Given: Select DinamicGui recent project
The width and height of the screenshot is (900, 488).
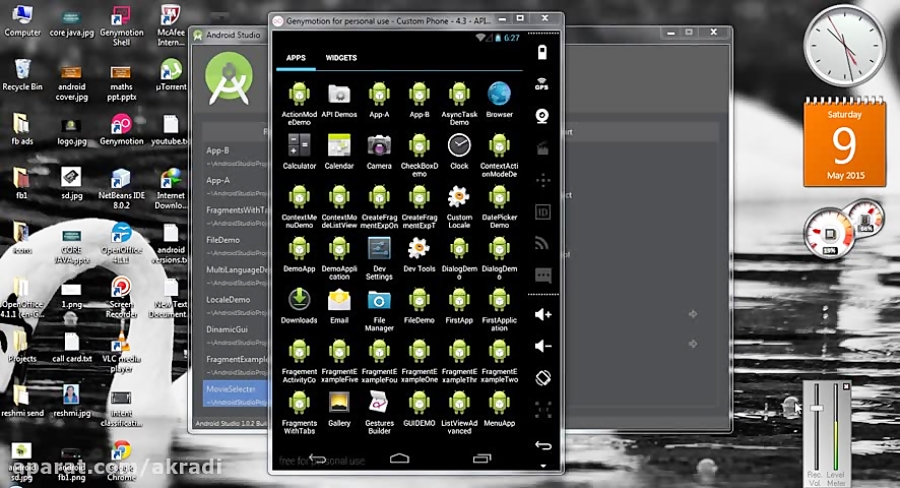Looking at the screenshot, I should (235, 335).
